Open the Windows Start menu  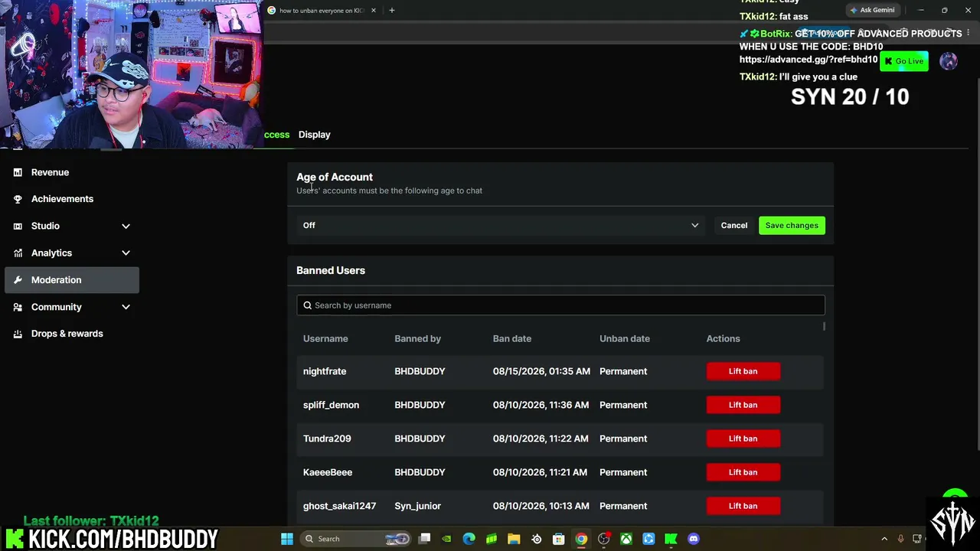pos(287,539)
